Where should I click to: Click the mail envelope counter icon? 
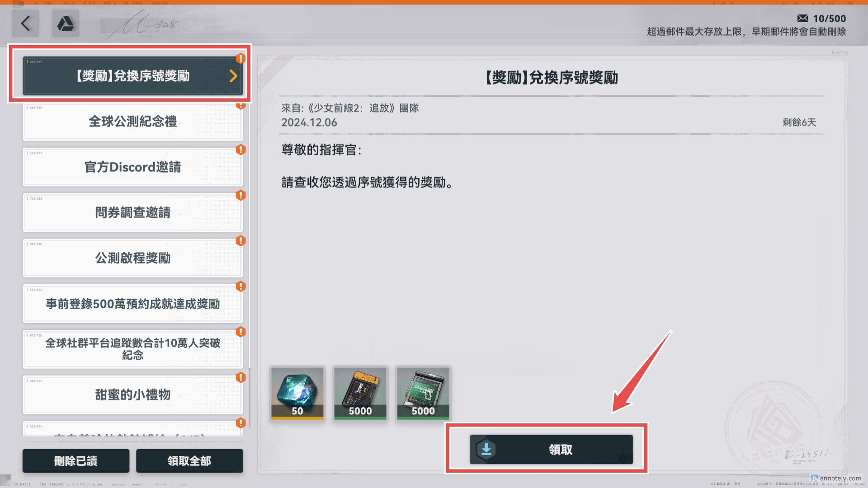[x=803, y=19]
